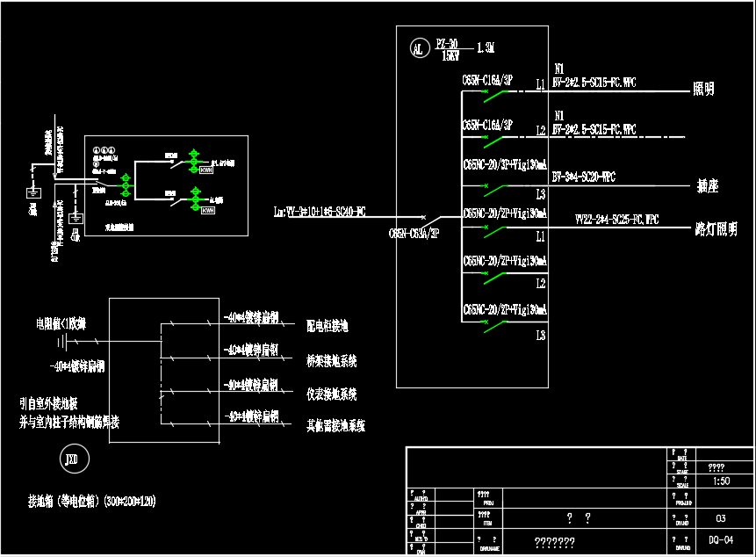The height and width of the screenshot is (557, 756).
Task: Select the 照明 circuit label
Action: 703,89
